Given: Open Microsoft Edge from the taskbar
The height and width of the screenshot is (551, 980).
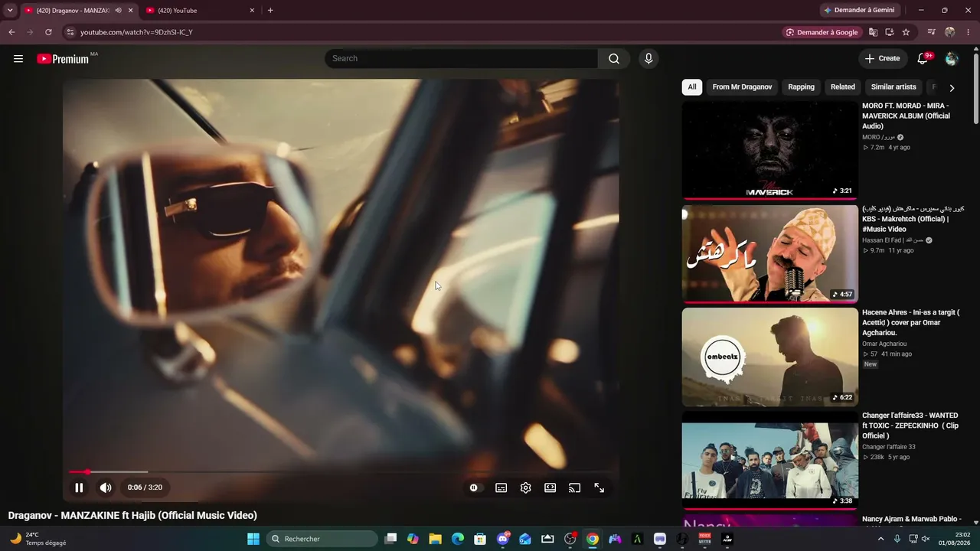Looking at the screenshot, I should pos(458,539).
